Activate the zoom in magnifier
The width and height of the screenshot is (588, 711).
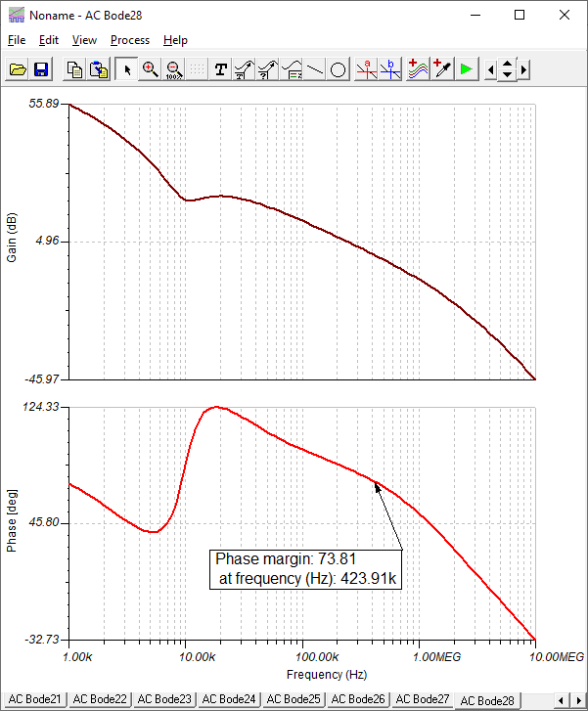click(150, 69)
